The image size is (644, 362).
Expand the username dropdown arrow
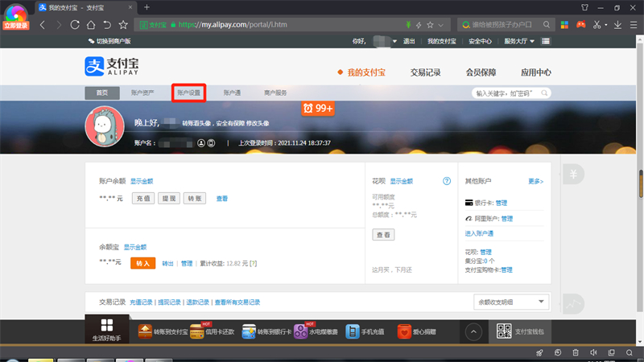coord(394,42)
